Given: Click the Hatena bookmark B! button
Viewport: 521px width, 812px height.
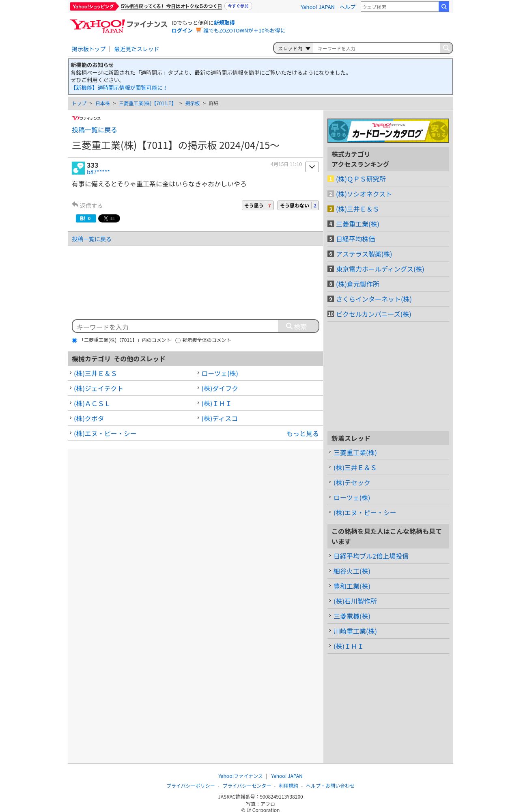Looking at the screenshot, I should (x=86, y=218).
